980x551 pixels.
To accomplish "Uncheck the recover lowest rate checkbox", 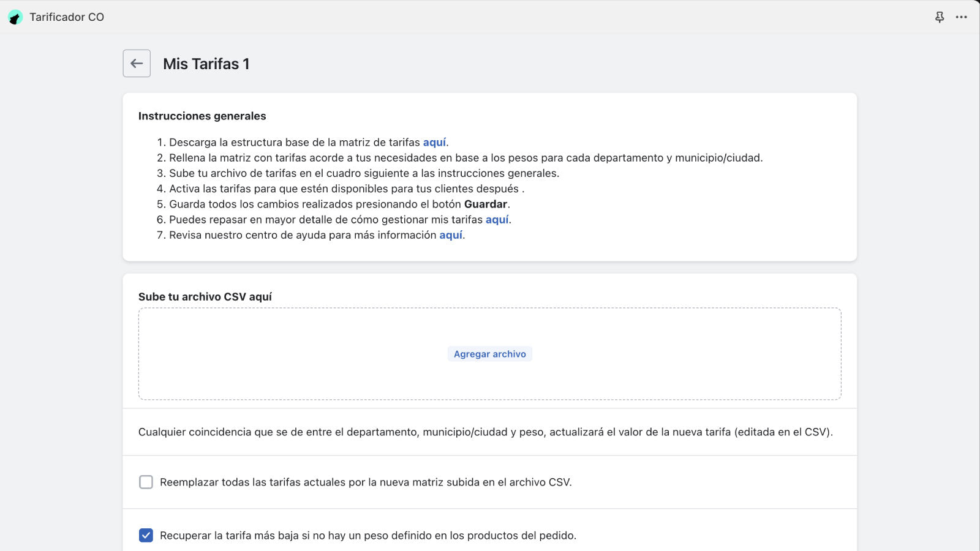I will (x=146, y=536).
